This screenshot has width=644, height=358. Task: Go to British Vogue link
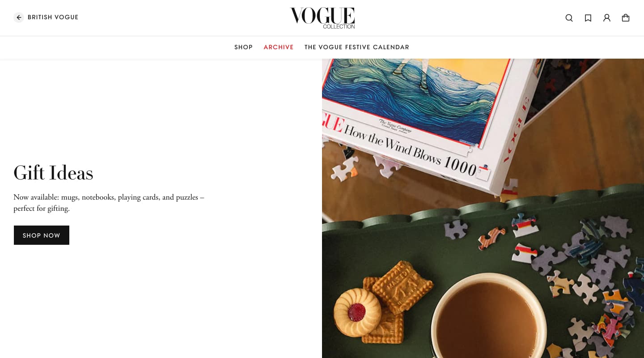tap(53, 17)
